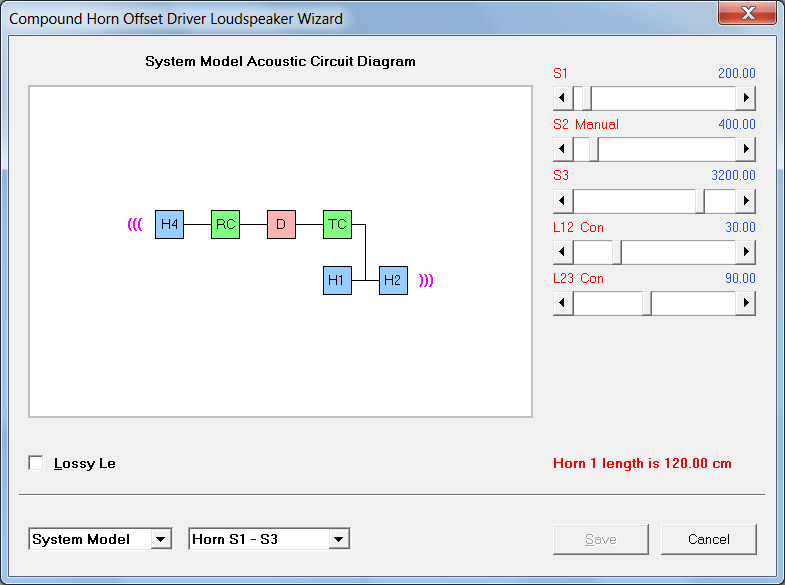Viewport: 785px width, 585px height.
Task: Select the TC throat chamber block
Action: pos(337,224)
